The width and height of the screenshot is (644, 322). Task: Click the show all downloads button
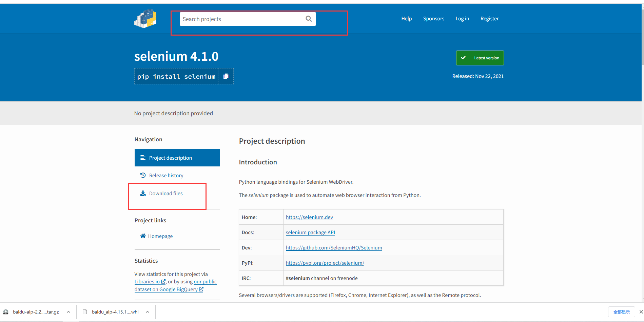coord(622,312)
